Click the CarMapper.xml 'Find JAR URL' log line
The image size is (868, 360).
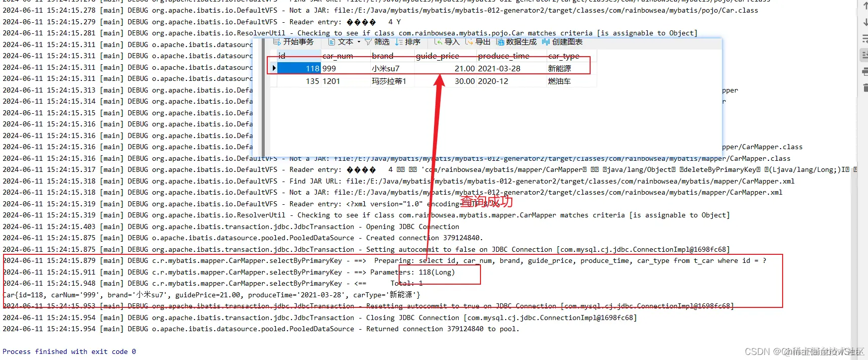399,181
